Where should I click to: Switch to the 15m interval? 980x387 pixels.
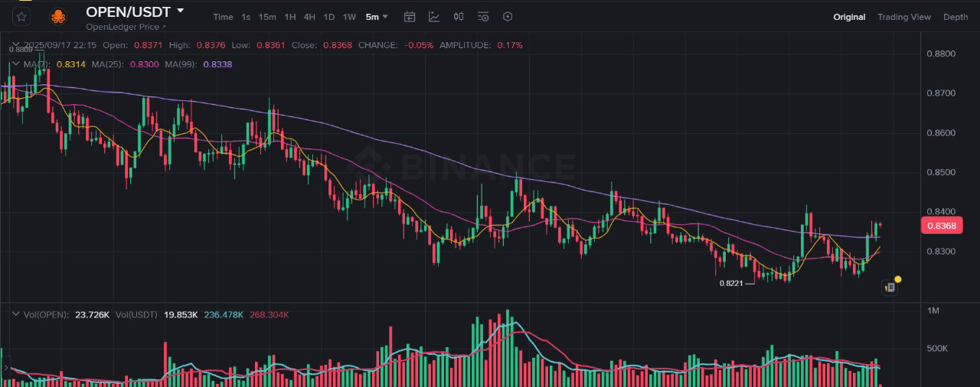(267, 17)
